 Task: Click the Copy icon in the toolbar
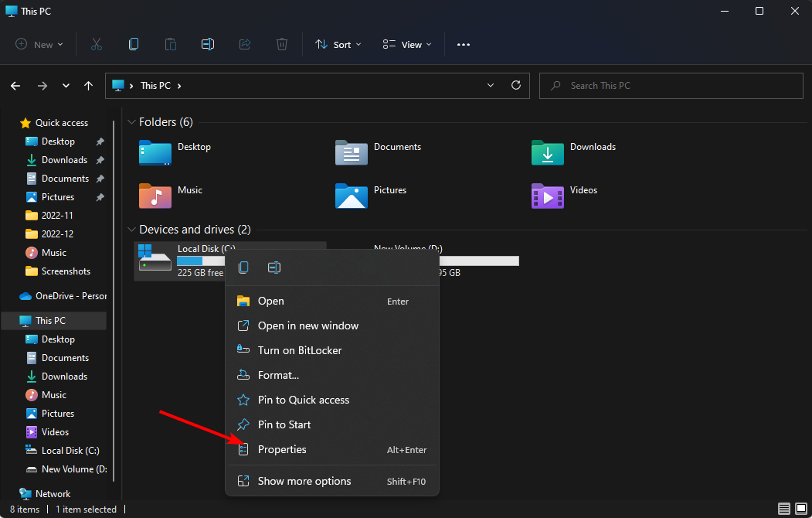[133, 45]
